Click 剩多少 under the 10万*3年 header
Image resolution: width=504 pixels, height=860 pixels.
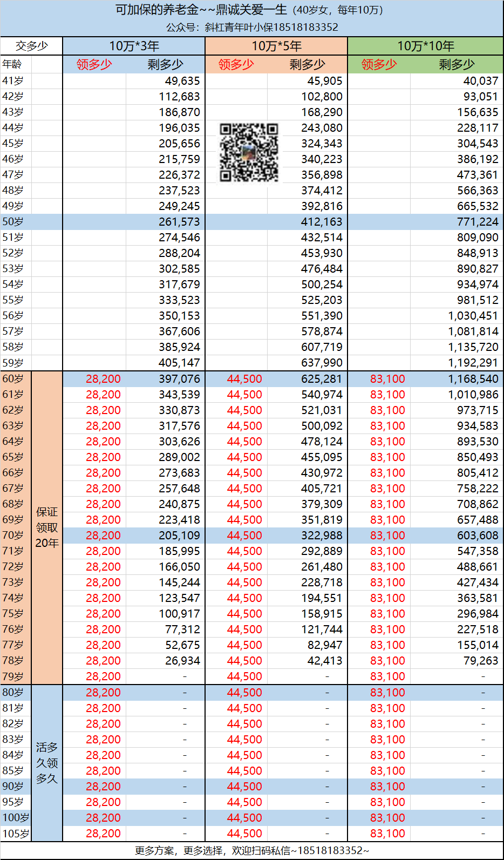click(x=166, y=64)
